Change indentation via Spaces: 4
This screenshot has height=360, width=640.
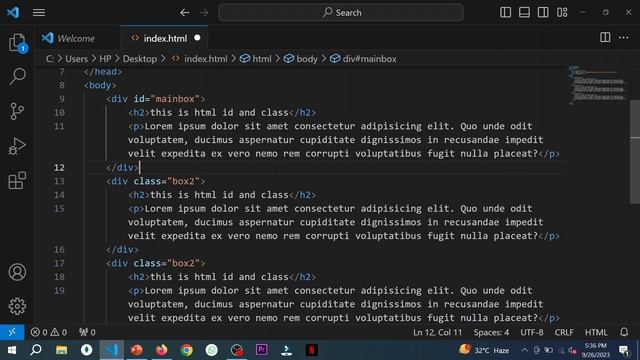tap(491, 332)
